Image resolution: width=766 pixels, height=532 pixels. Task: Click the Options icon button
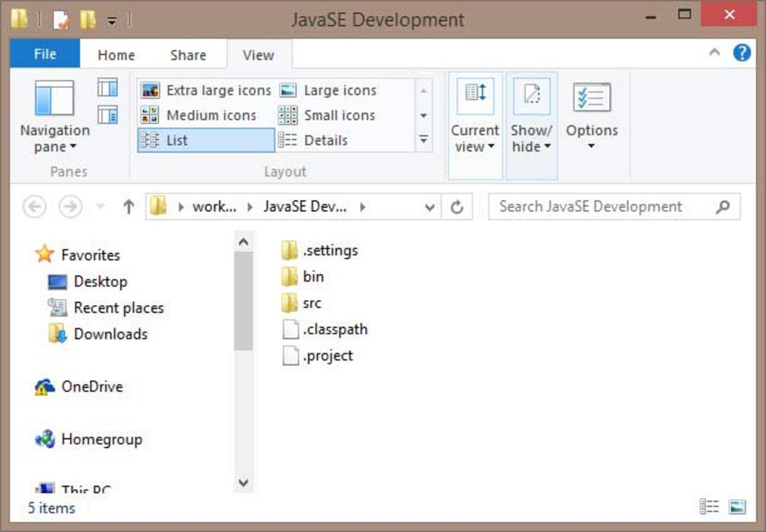click(x=592, y=97)
